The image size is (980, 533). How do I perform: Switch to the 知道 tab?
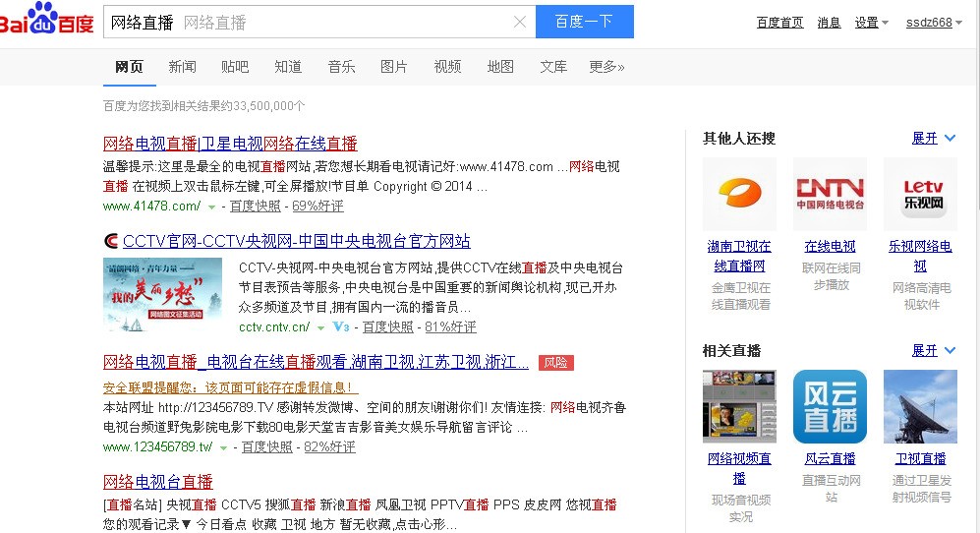coord(288,66)
